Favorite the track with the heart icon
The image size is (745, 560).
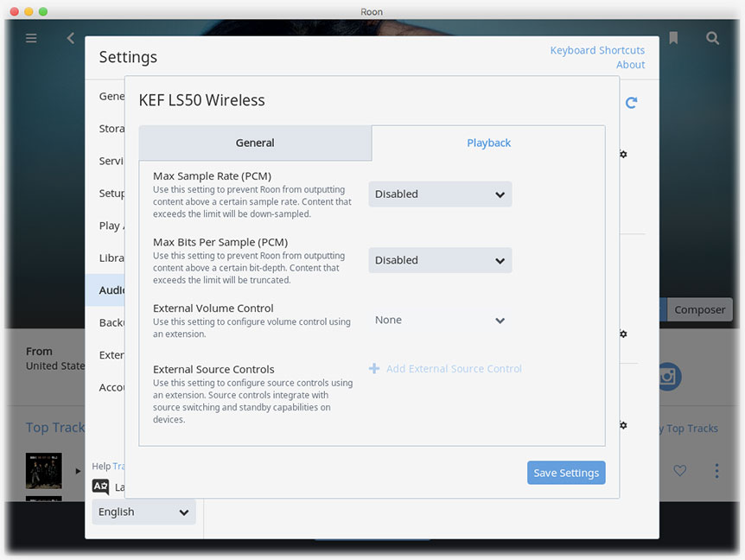pos(680,470)
